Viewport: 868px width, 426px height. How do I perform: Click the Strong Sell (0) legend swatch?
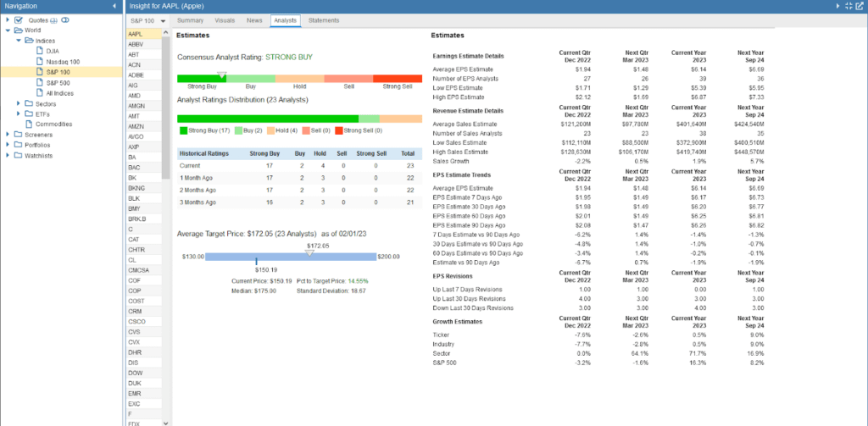[339, 131]
